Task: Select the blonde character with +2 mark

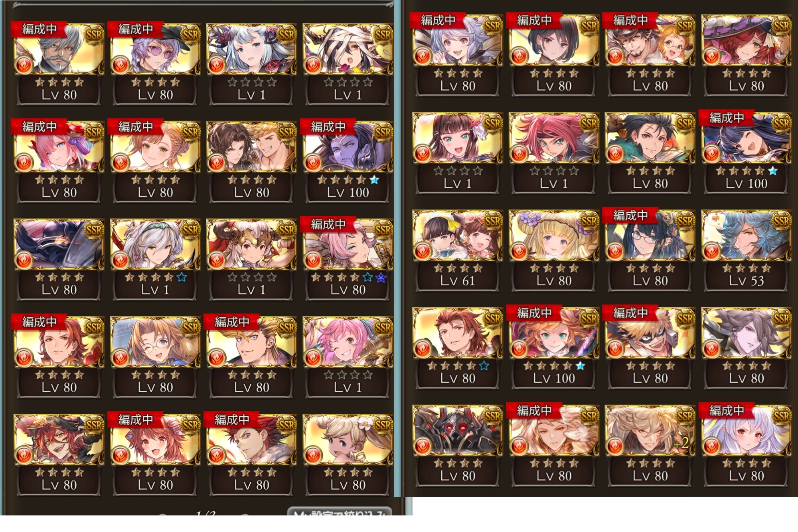Action: (650, 446)
